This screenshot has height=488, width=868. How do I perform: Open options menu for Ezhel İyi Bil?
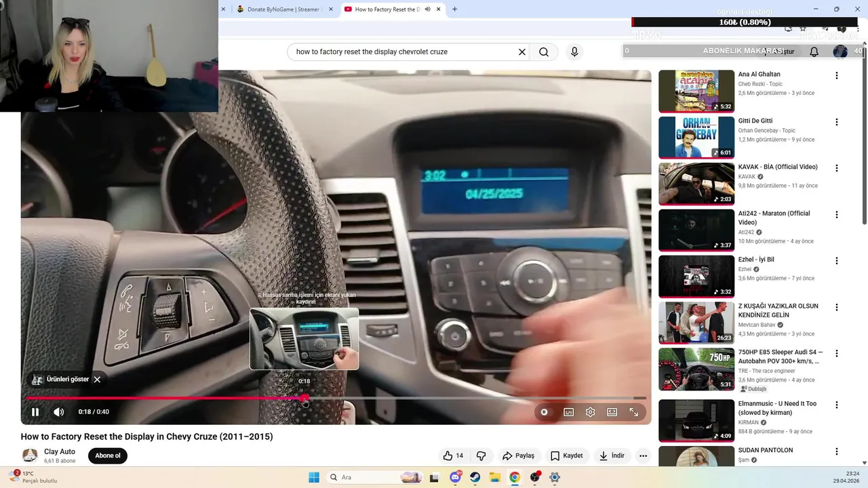point(836,261)
